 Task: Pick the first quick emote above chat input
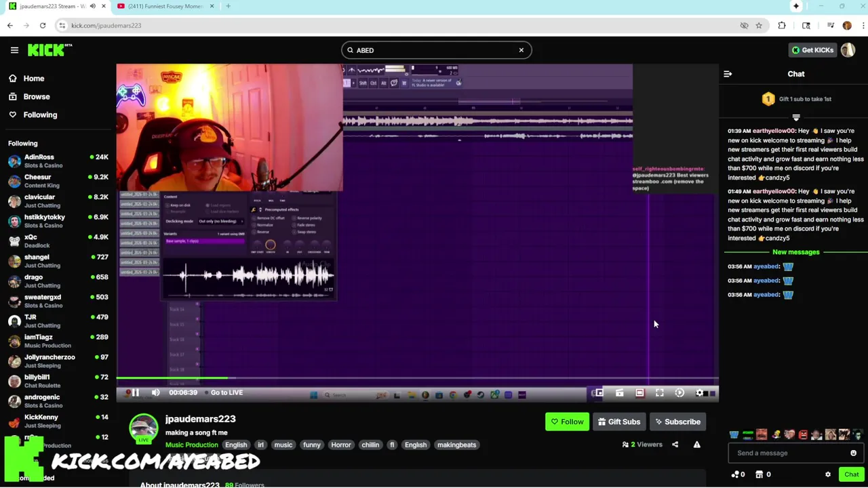(734, 434)
